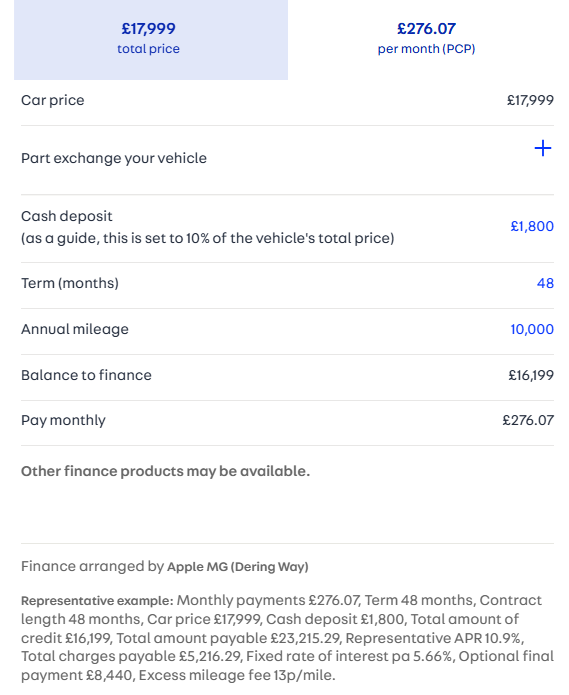Click the Apple MG (Dering Way) dealer name
Screen dimensions: 569x695
point(238,567)
